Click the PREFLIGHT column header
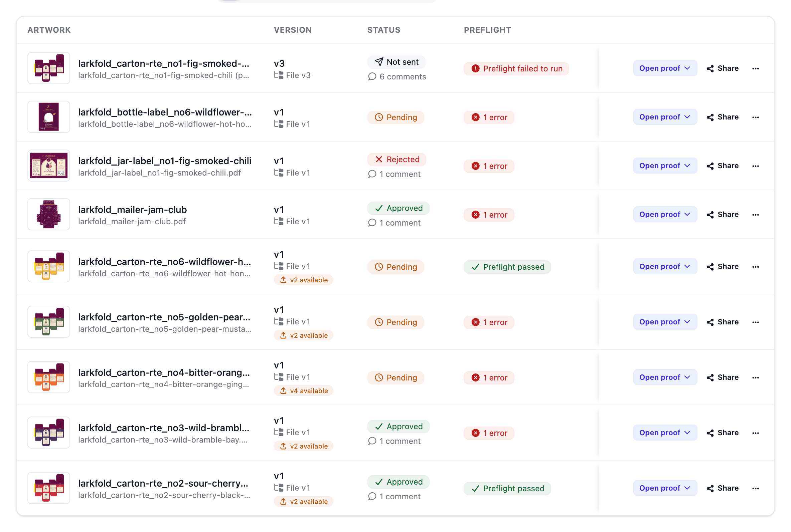 coord(487,30)
